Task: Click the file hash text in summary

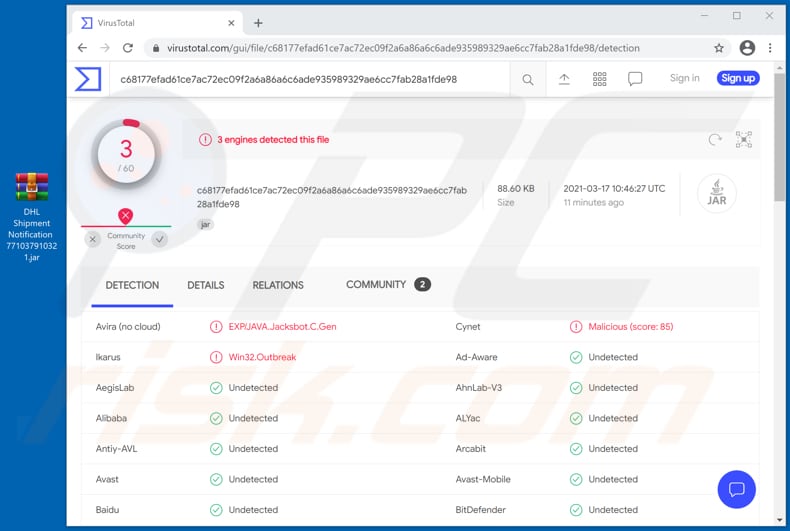Action: 332,197
